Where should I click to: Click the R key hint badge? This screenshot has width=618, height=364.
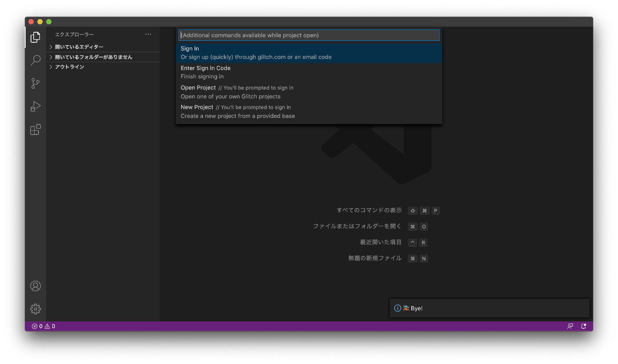tap(423, 243)
